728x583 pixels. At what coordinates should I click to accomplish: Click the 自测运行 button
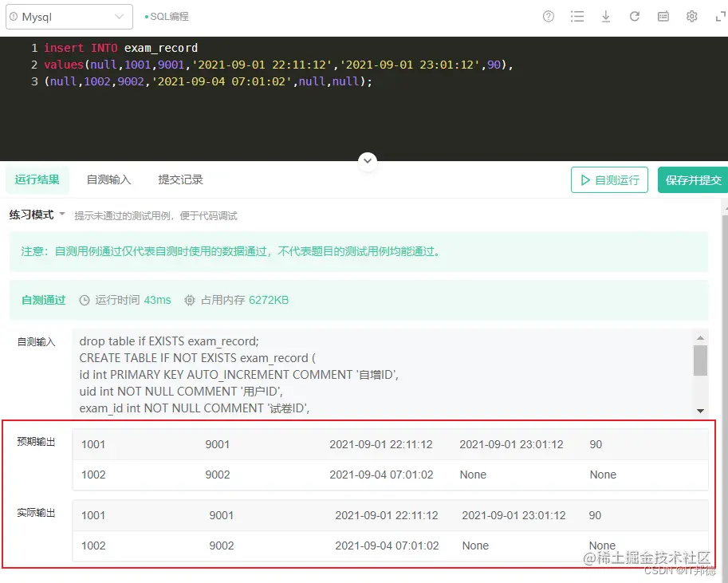609,179
